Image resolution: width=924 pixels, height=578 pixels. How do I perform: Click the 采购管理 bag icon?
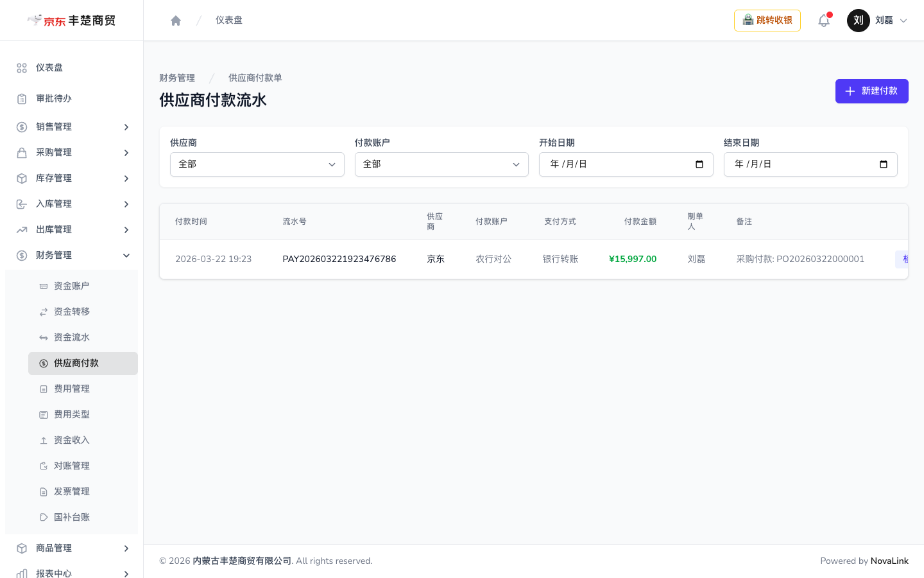coord(22,153)
